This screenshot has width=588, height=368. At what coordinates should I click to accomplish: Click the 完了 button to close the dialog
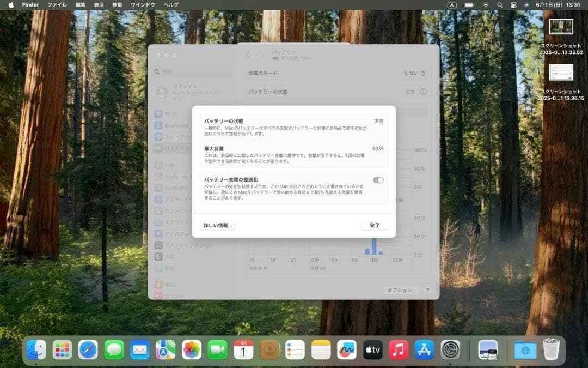374,225
